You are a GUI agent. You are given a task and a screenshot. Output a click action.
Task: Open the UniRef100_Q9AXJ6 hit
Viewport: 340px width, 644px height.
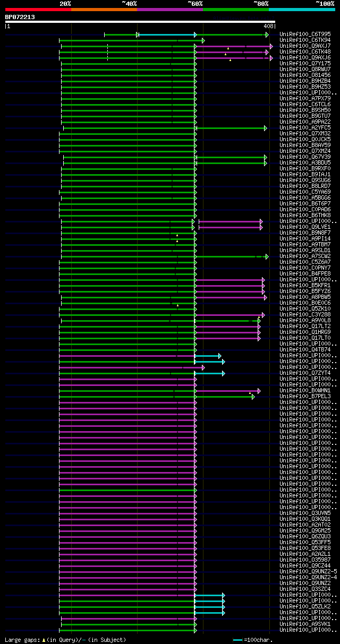305,57
